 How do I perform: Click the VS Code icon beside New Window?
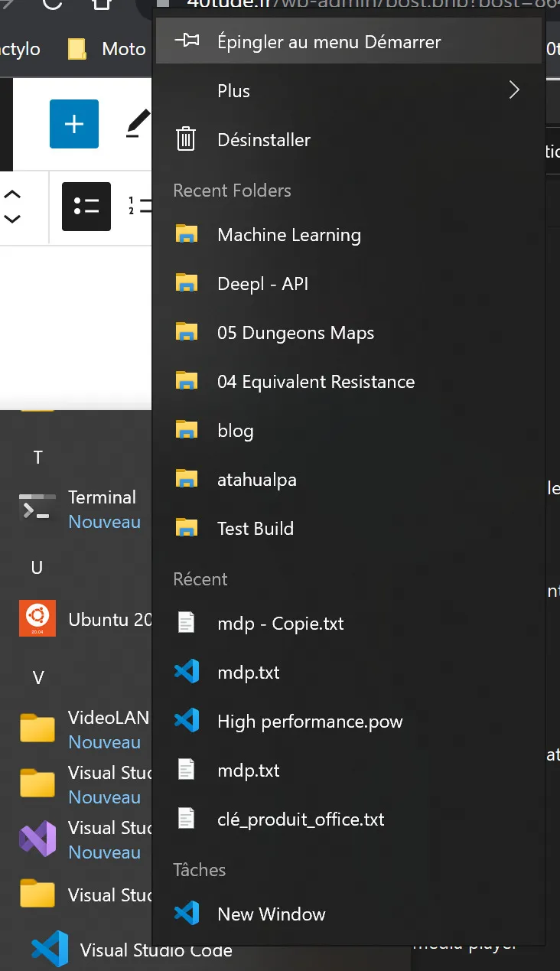(x=187, y=914)
